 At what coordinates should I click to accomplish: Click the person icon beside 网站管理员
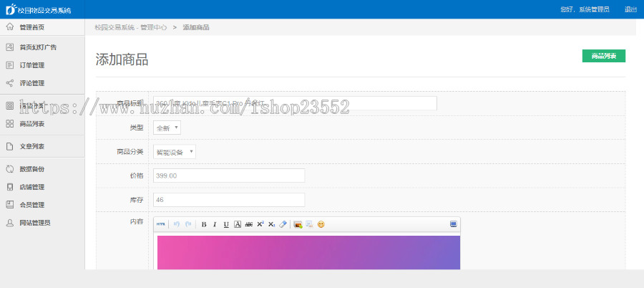tap(10, 223)
